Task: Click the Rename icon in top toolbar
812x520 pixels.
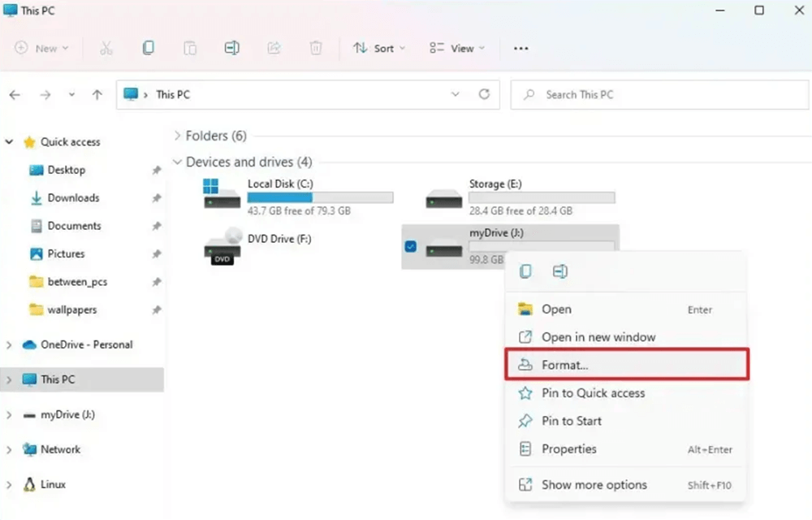Action: [x=232, y=48]
